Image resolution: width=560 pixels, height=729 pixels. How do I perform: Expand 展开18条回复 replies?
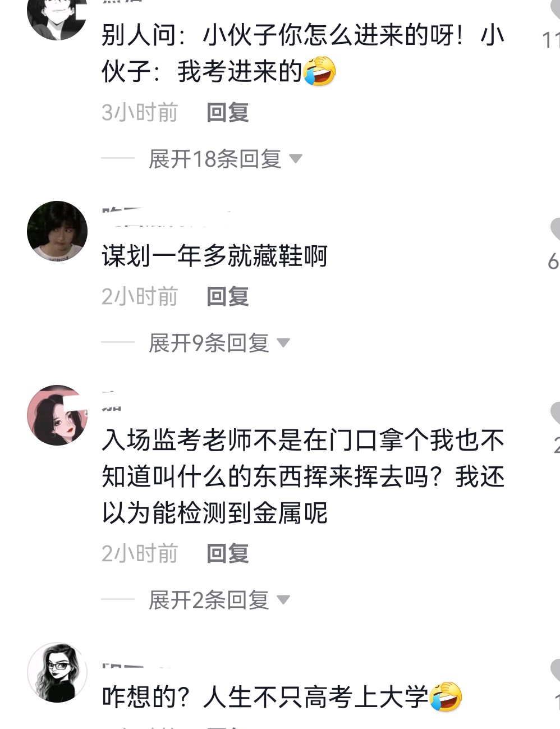[x=225, y=159]
